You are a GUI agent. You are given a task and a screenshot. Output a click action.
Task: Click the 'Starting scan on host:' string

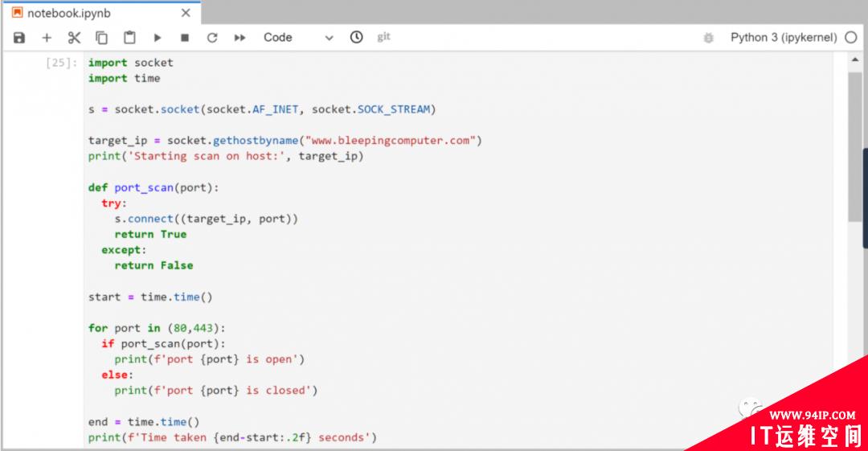pyautogui.click(x=207, y=156)
